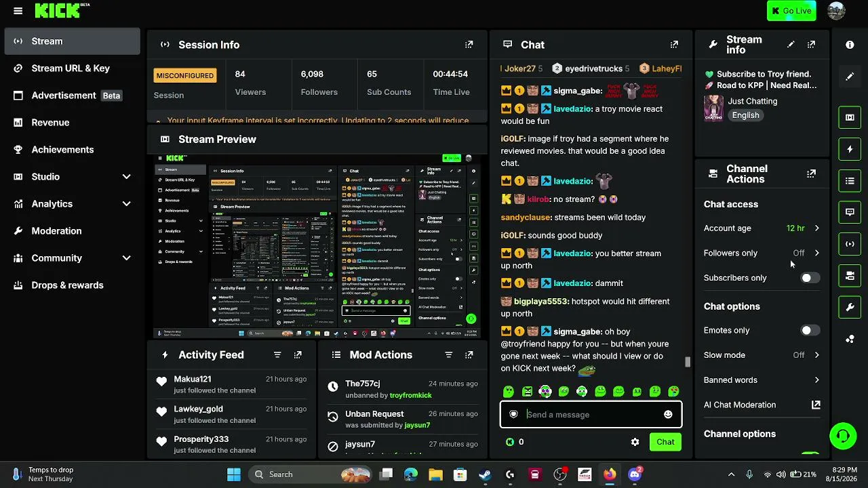868x488 pixels.
Task: Open the profile avatar menu
Action: 837,11
